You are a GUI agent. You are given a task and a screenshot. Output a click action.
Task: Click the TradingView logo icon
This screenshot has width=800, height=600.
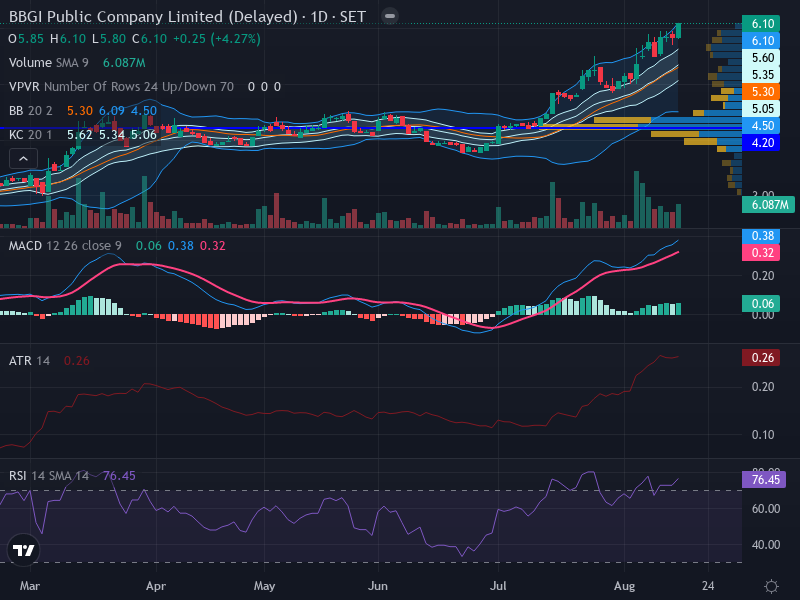23,551
